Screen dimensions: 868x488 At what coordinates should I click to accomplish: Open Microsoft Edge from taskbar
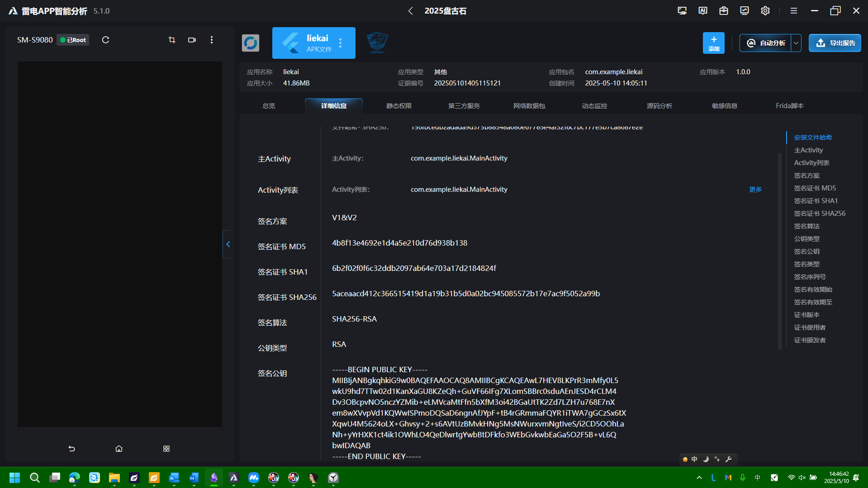(74, 478)
